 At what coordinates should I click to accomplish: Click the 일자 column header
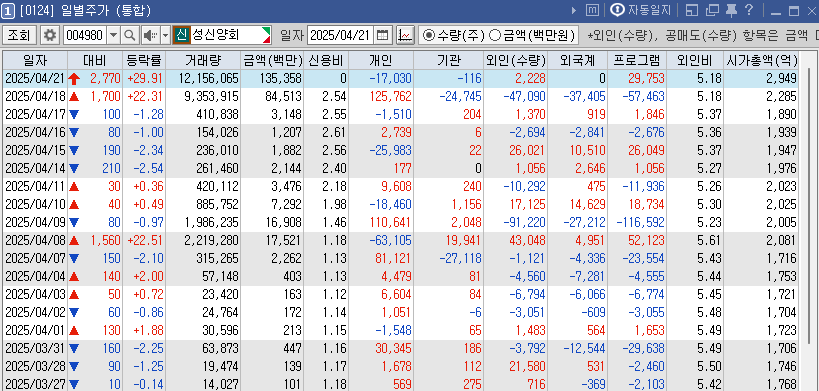coord(35,61)
